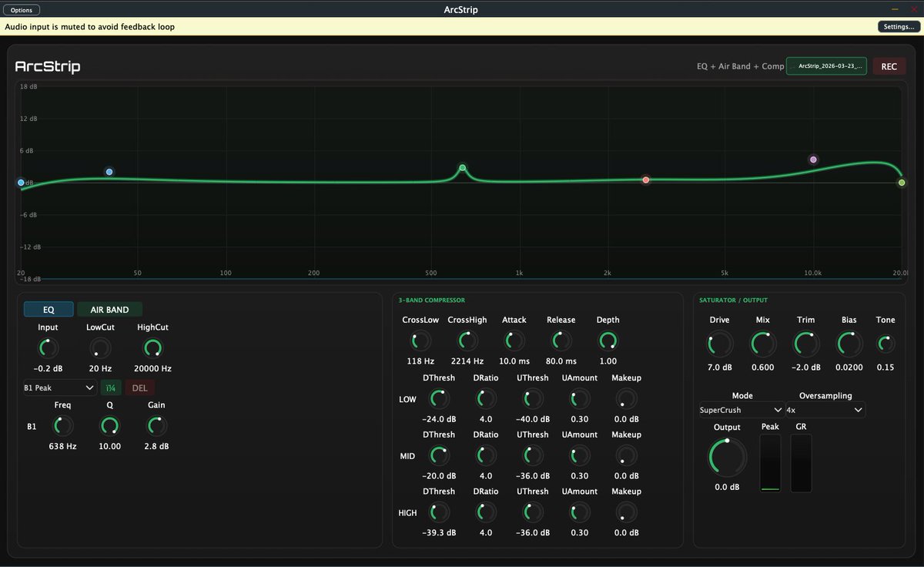Open the Mode dropdown showing SuperCrush
Viewport: 924px width, 567px height.
[x=740, y=410]
